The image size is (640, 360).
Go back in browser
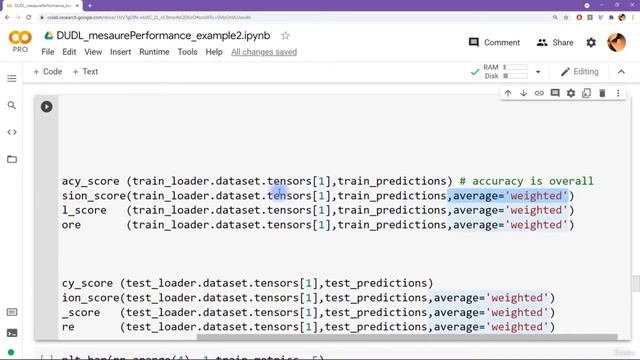coord(7,18)
